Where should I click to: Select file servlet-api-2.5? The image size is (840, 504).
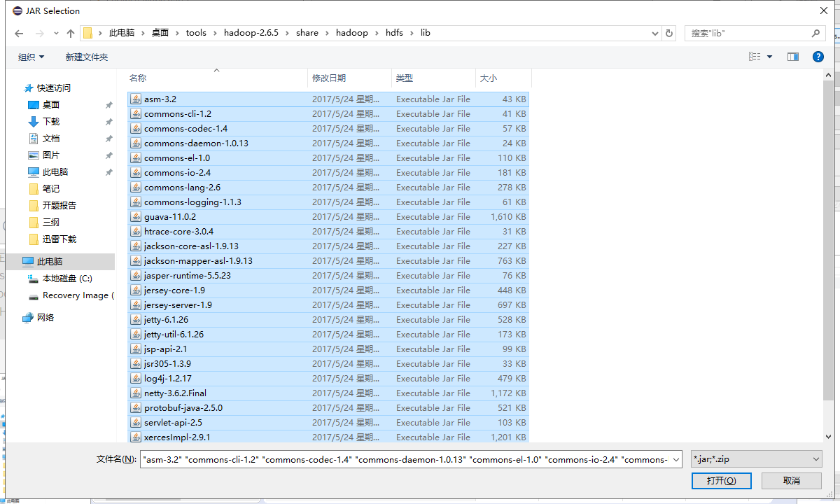coord(328,423)
